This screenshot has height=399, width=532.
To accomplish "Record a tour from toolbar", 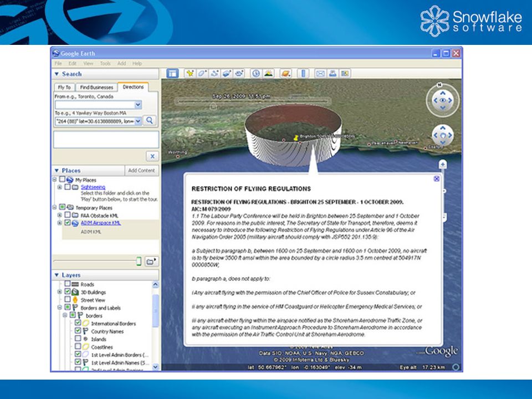I will point(239,73).
